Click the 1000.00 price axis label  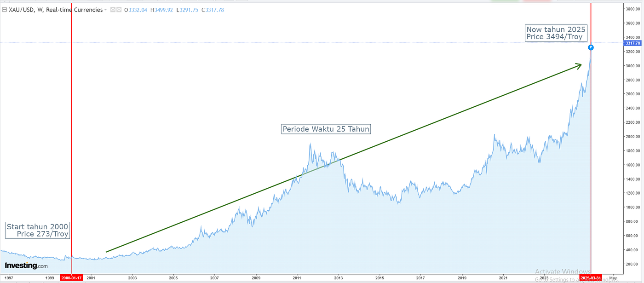tap(632, 208)
